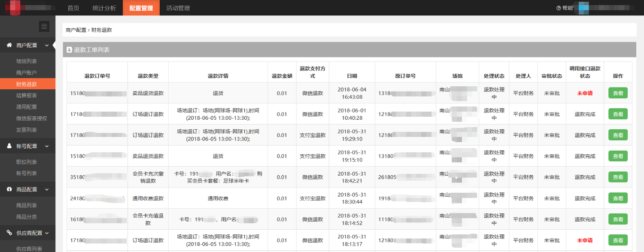
Task: Collapse the 商品配置 section chevron
Action: click(47, 189)
